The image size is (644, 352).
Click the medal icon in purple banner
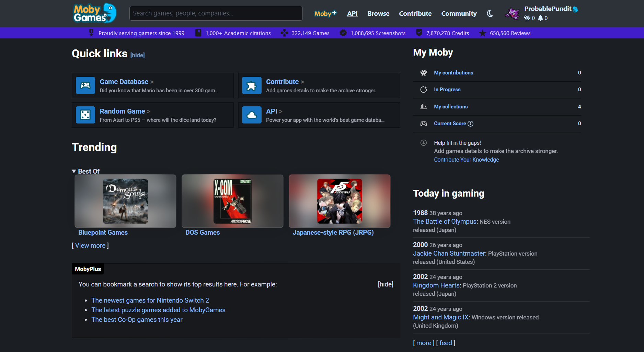91,33
